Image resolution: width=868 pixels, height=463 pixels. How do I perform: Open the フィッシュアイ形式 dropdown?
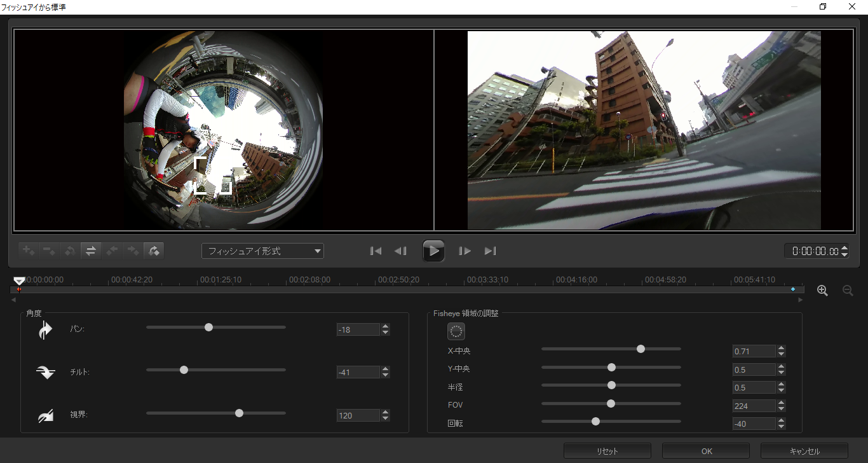(x=262, y=251)
